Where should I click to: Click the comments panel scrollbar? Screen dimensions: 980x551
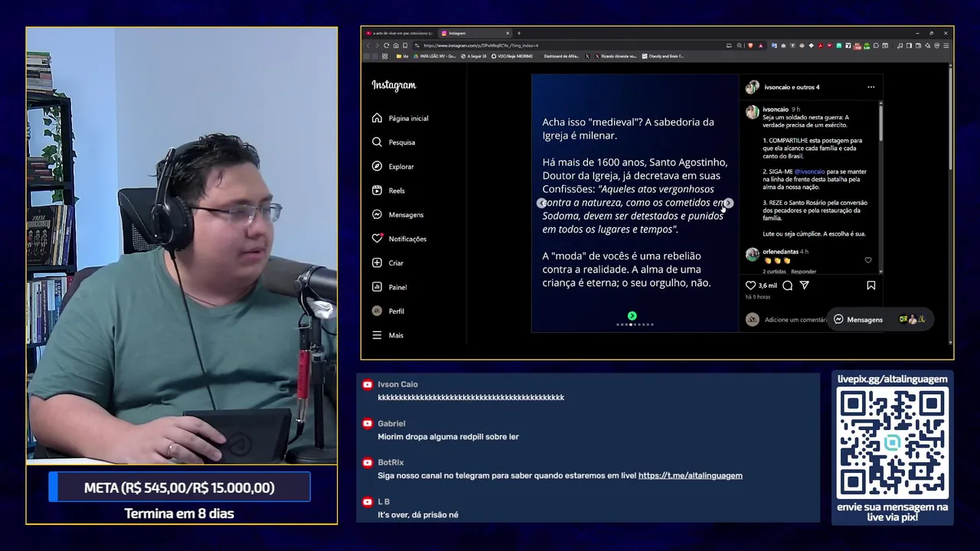click(880, 122)
